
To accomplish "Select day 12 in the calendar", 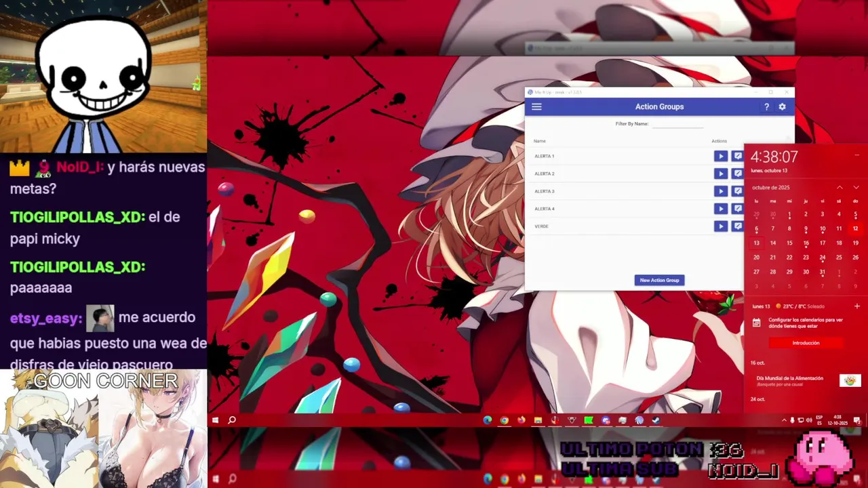I will (x=855, y=228).
